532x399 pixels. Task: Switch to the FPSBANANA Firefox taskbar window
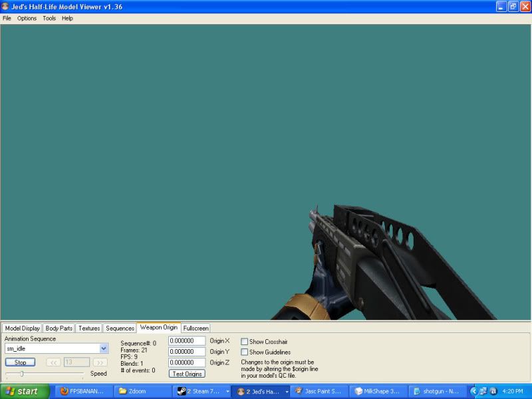click(x=84, y=391)
